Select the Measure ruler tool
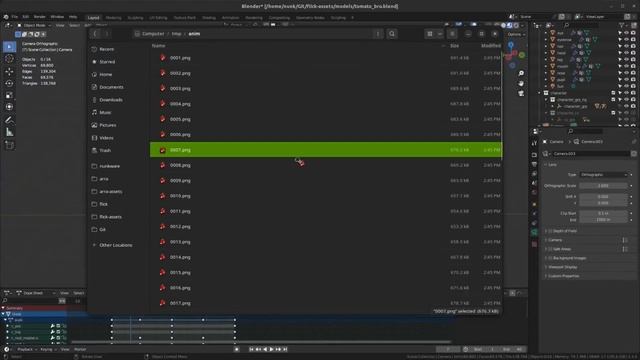 coord(9,132)
